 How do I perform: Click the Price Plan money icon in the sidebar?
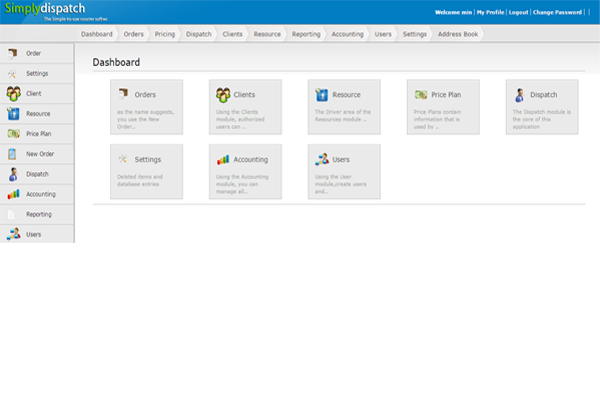13,134
